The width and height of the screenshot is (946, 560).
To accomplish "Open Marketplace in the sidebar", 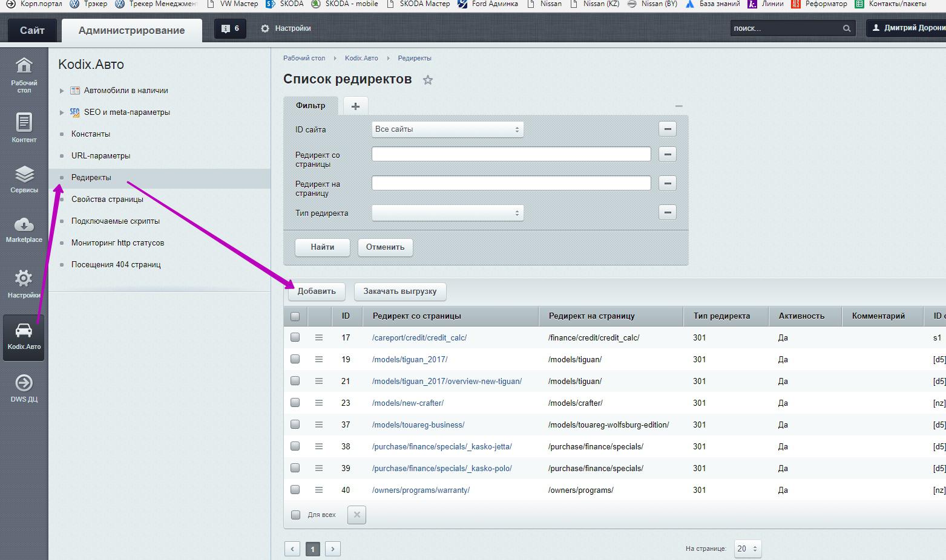I will coord(24,229).
